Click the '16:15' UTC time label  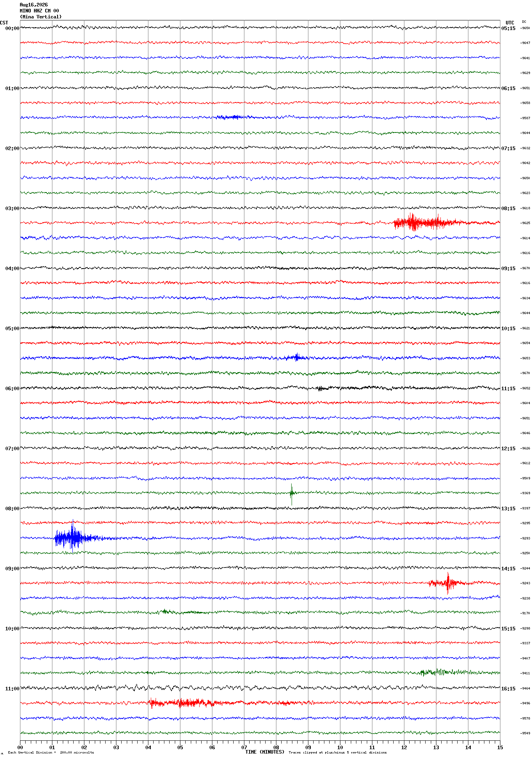point(508,689)
